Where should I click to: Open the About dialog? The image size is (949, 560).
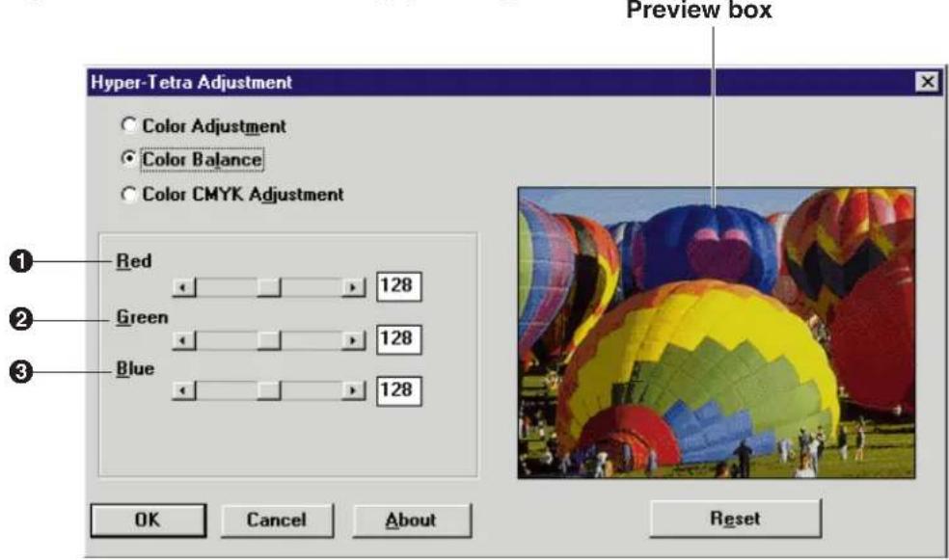pos(412,520)
